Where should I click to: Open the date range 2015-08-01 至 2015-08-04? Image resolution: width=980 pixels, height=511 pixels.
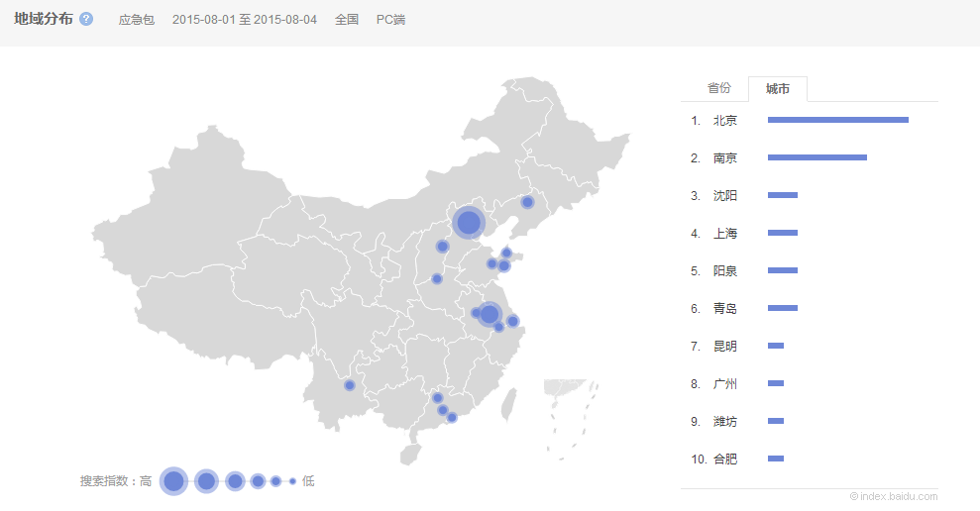tap(244, 20)
